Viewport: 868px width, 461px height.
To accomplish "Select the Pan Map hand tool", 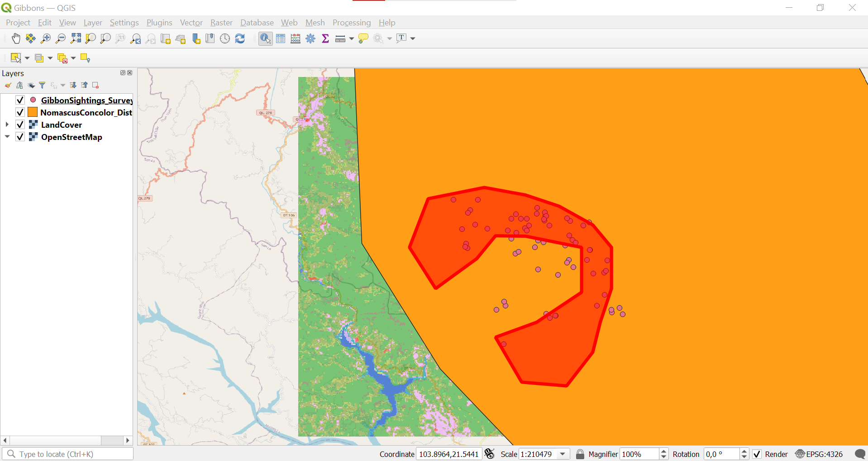I will tap(16, 38).
